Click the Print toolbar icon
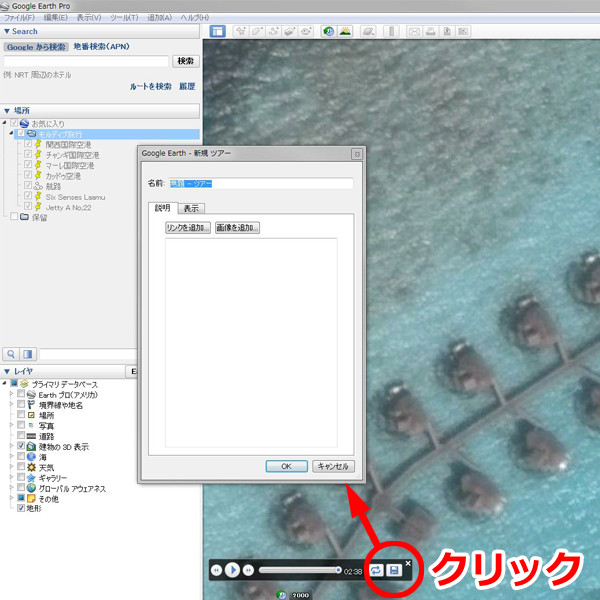Viewport: 600px width, 600px height. [x=430, y=31]
